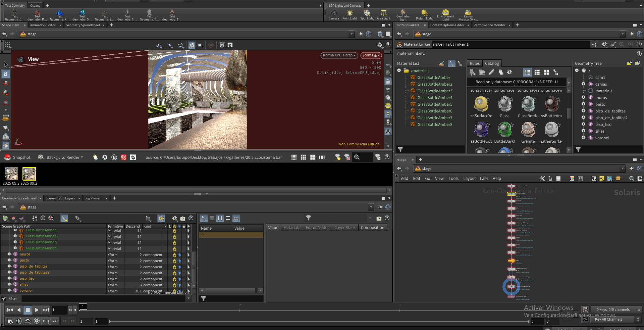Select the Spot Light shelf tool

point(367,15)
